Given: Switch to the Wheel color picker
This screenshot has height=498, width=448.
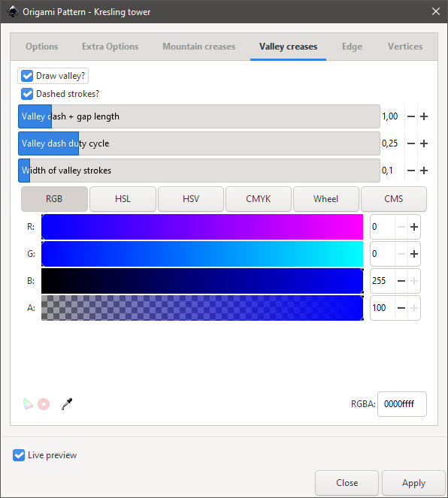Looking at the screenshot, I should [x=326, y=199].
